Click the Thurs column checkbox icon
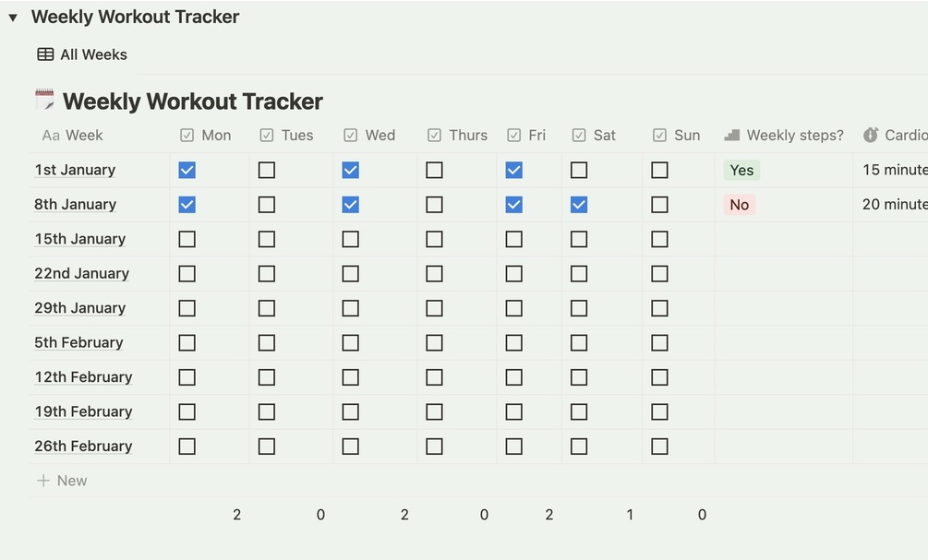The image size is (928, 560). click(x=435, y=136)
